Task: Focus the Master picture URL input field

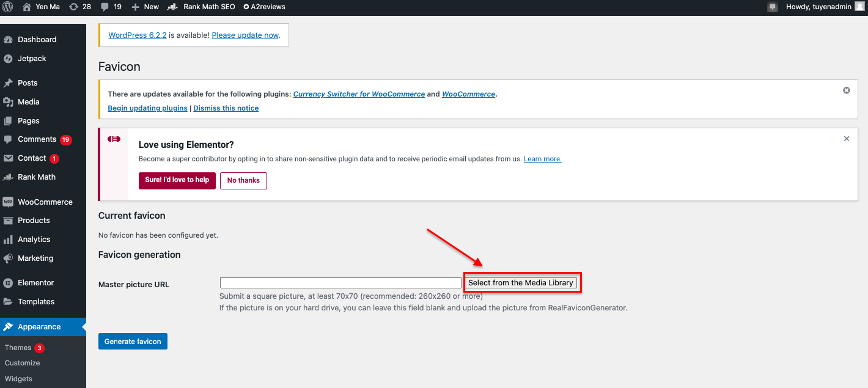Action: pyautogui.click(x=340, y=283)
